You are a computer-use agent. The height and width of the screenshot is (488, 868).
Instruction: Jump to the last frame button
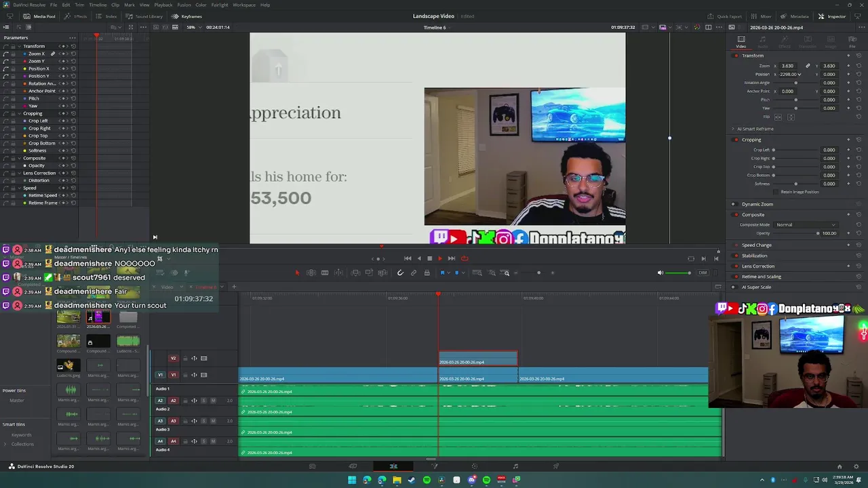point(452,258)
